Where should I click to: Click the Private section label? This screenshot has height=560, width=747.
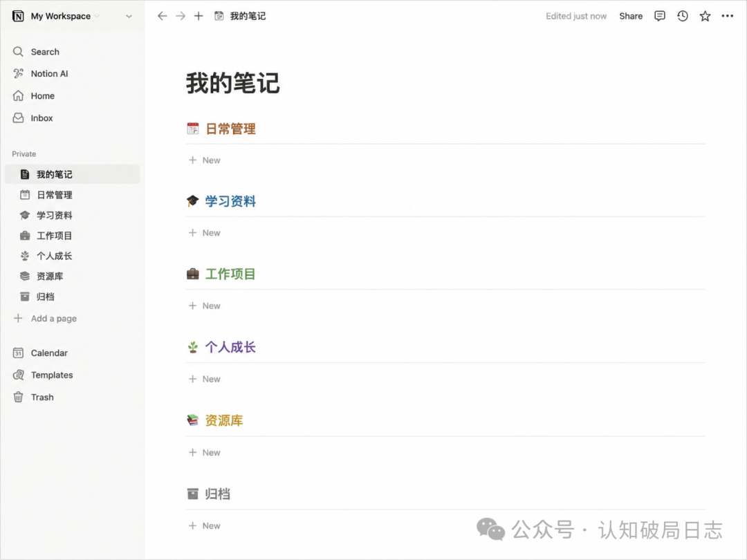(24, 153)
